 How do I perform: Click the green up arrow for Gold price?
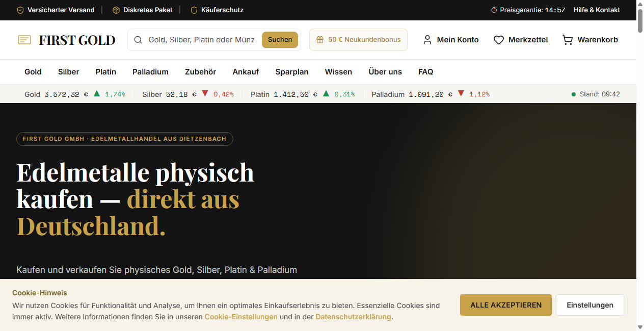click(x=97, y=94)
